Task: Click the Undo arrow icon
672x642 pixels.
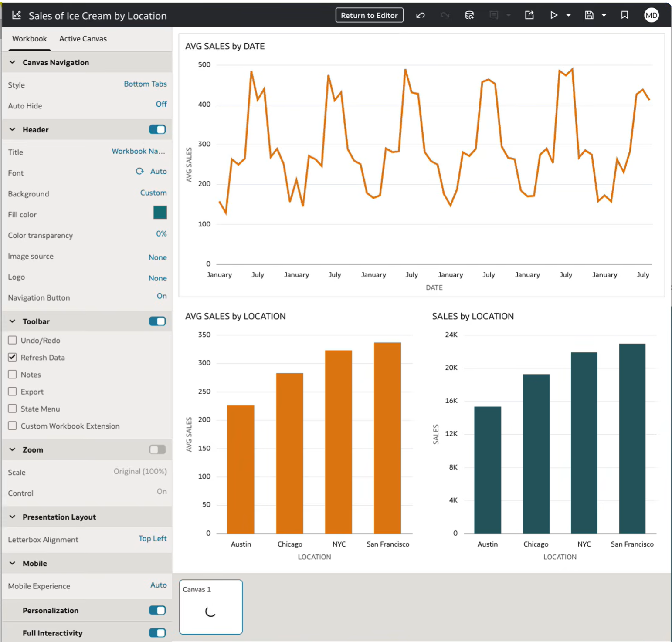Action: point(421,15)
